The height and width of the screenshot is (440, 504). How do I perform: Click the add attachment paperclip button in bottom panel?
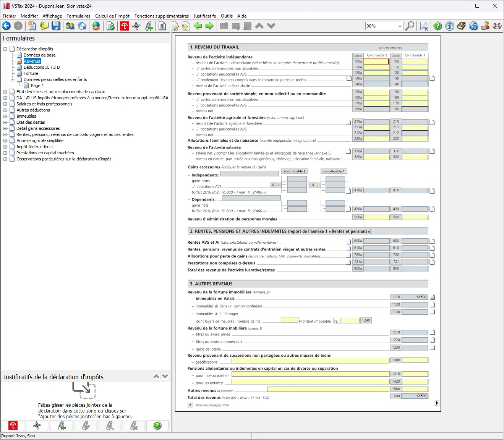[x=62, y=425]
